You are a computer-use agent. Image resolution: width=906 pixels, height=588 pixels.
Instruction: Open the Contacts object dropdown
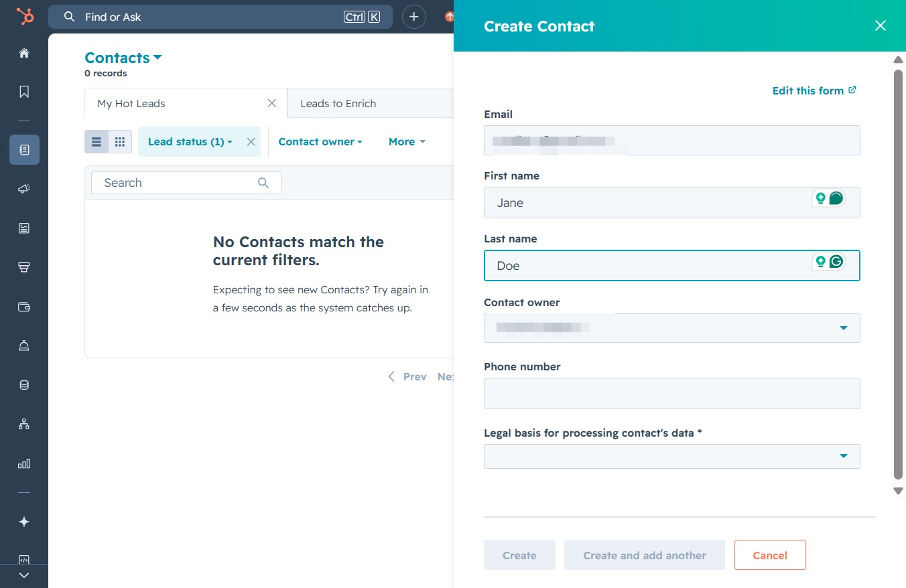tap(123, 58)
